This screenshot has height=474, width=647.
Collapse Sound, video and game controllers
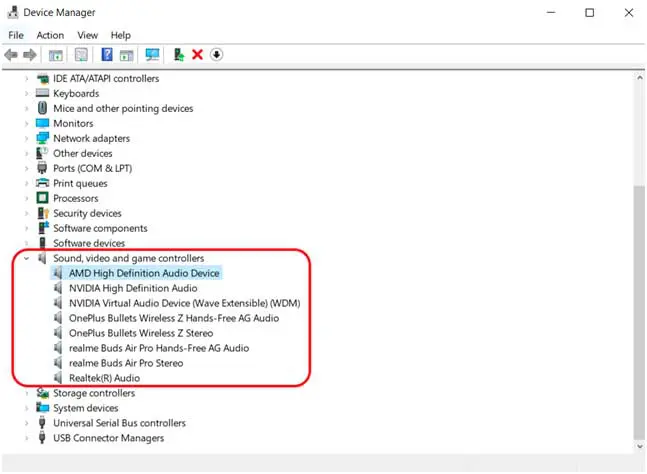[x=26, y=258]
